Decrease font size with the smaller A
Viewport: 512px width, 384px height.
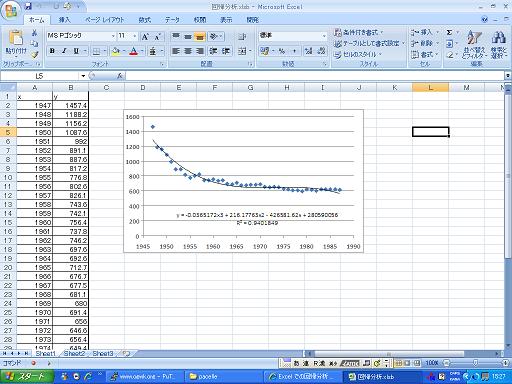tap(157, 36)
